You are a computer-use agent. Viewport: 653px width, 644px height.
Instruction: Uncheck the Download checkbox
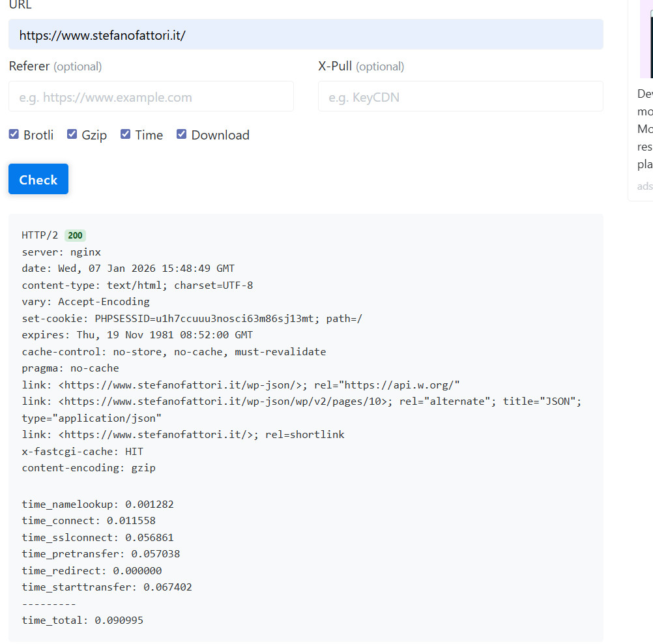[x=182, y=134]
